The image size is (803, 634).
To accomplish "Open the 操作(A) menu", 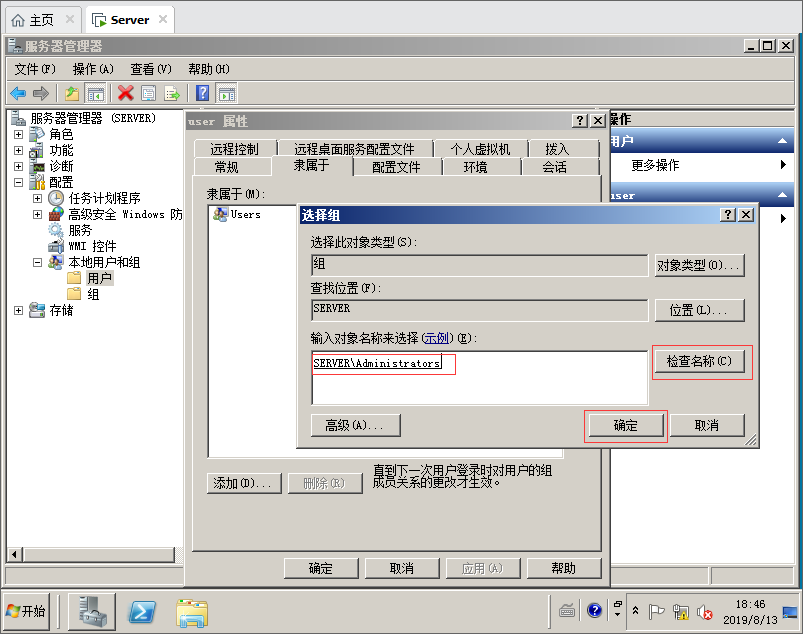I will (93, 69).
